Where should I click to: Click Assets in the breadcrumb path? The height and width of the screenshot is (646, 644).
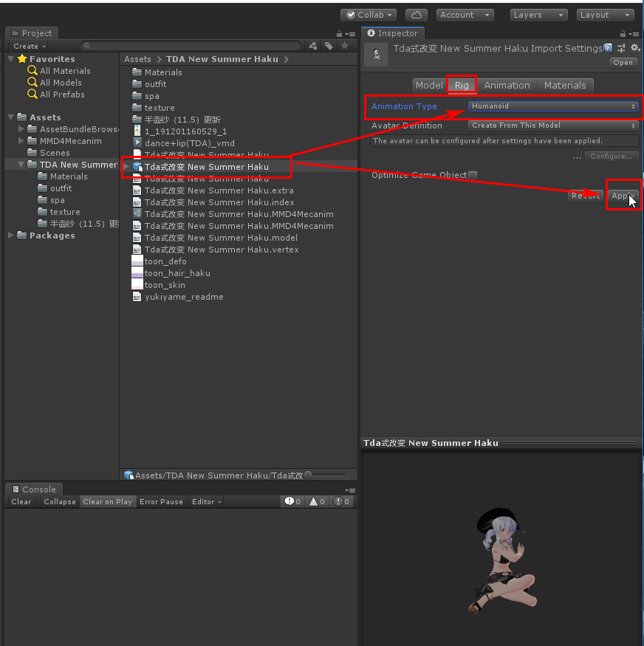(x=137, y=59)
